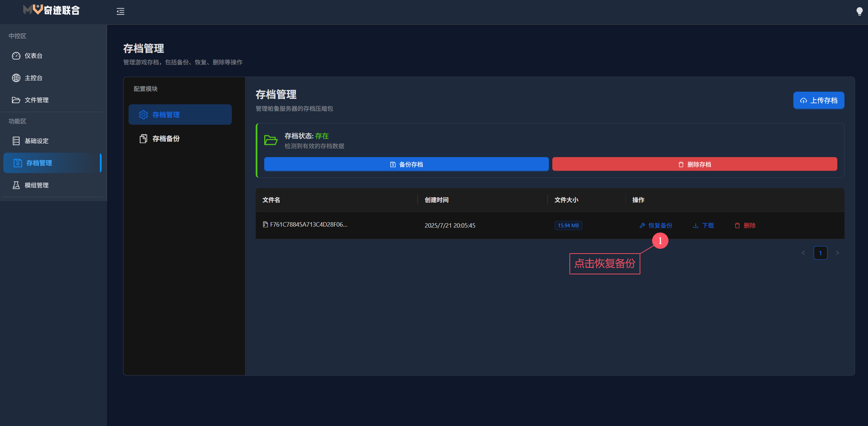This screenshot has width=868, height=426.
Task: Click the download icon before 下载
Action: [695, 226]
